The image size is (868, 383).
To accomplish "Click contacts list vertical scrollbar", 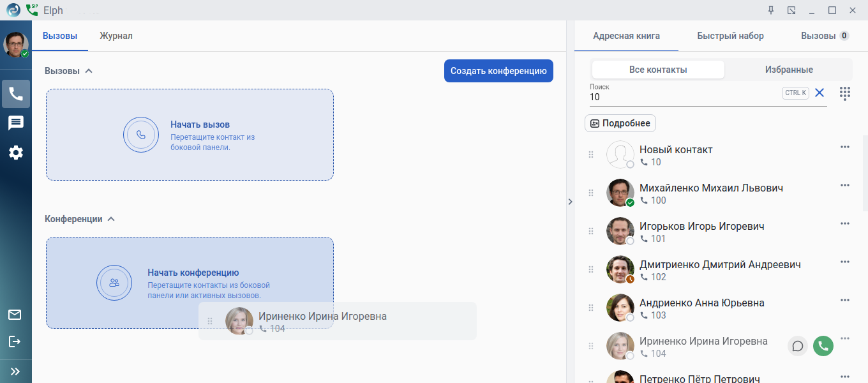I will point(865,173).
